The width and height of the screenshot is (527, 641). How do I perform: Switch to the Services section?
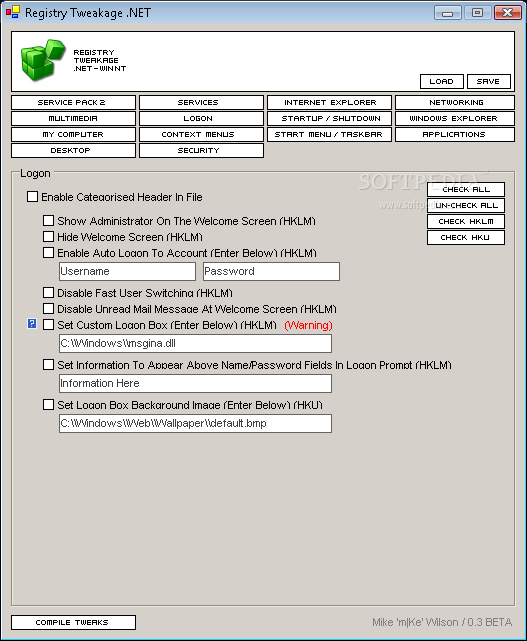tap(201, 102)
